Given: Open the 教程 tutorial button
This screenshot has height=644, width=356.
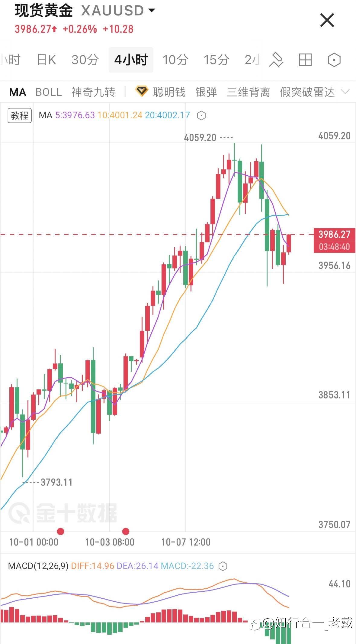Looking at the screenshot, I should pyautogui.click(x=20, y=115).
